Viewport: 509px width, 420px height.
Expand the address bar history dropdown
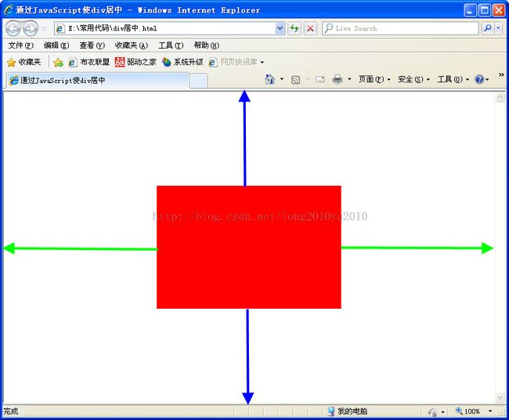[280, 28]
